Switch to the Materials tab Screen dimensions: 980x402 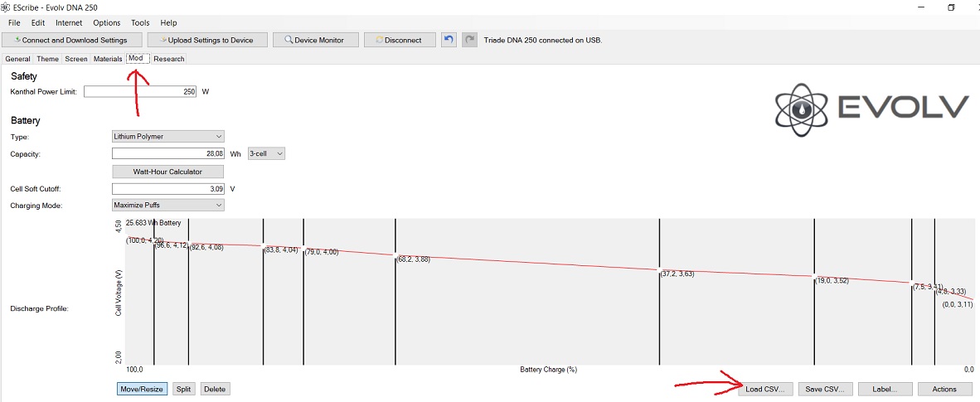[x=108, y=59]
